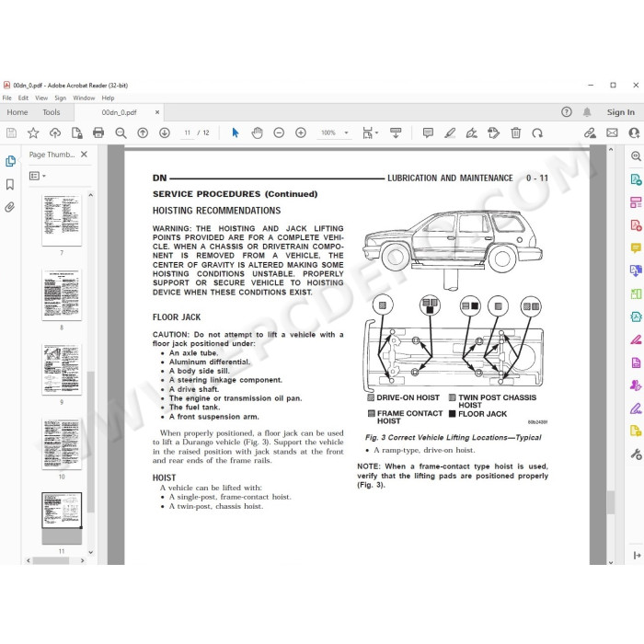Image resolution: width=644 pixels, height=644 pixels.
Task: Open zoom level dropdown arrow
Action: (x=346, y=132)
